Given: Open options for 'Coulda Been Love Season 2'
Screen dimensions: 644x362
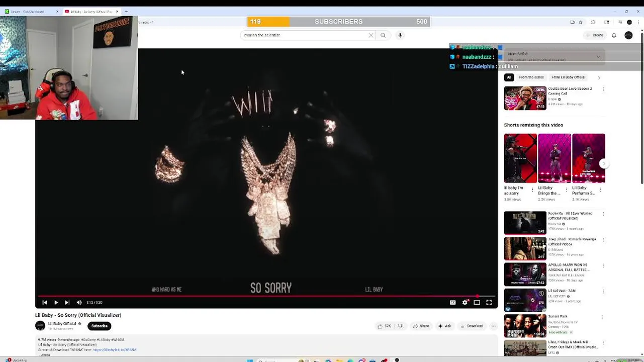Looking at the screenshot, I should pyautogui.click(x=603, y=89).
